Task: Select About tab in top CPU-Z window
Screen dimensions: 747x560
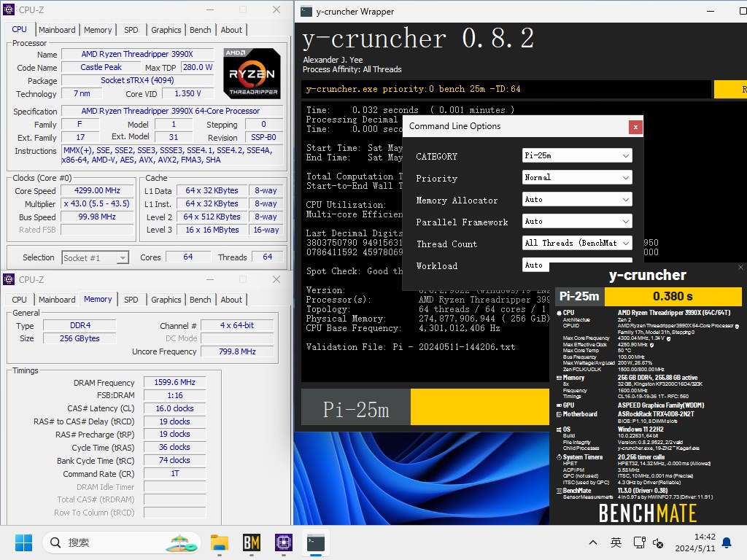Action: (231, 30)
